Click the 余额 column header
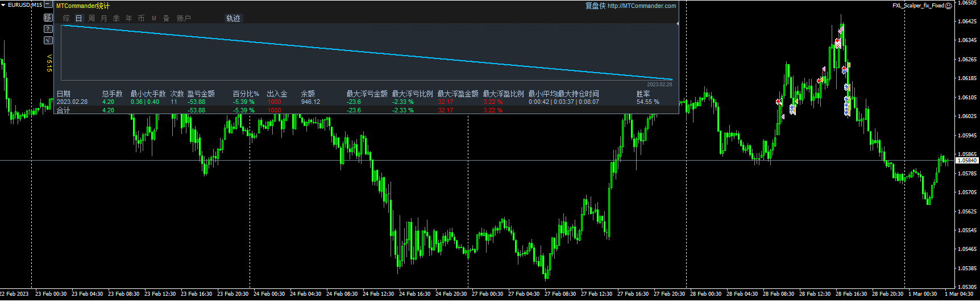Image resolution: width=980 pixels, height=302 pixels. pyautogui.click(x=308, y=94)
